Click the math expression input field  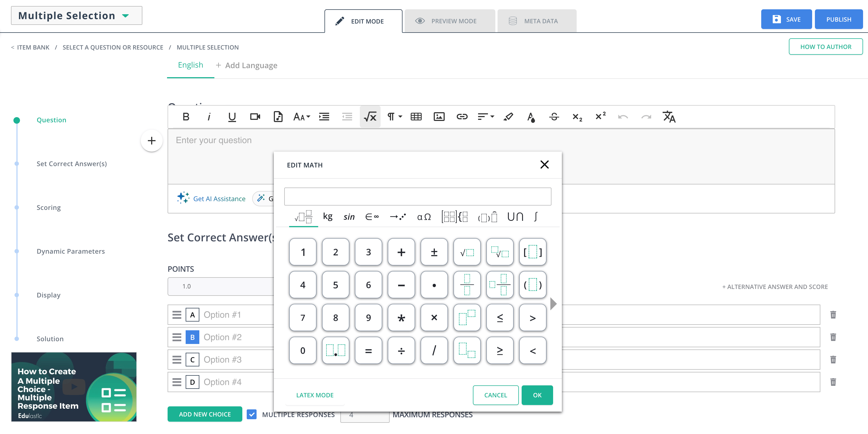(418, 197)
